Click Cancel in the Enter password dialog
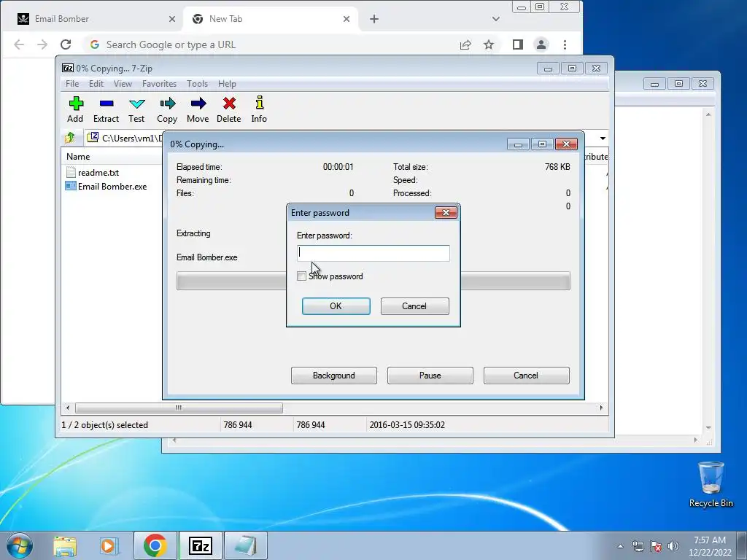Viewport: 747px width, 560px height. 414,306
